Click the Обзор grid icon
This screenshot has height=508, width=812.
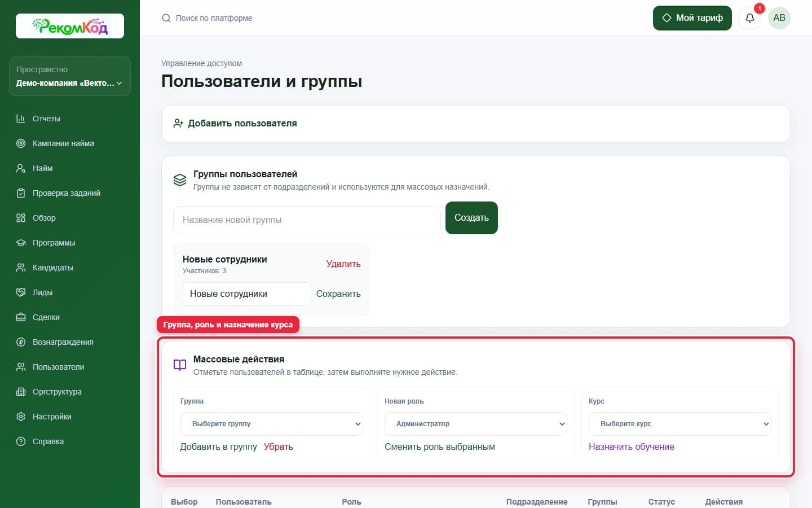click(x=21, y=218)
